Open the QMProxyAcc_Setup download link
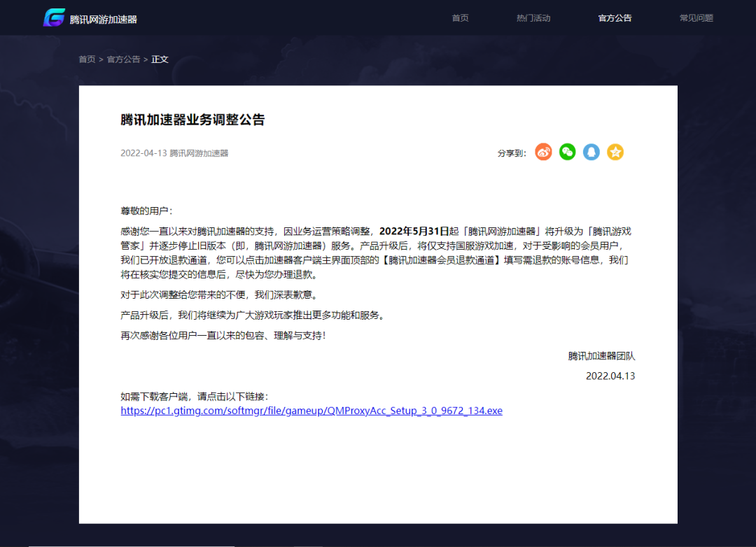756x547 pixels. tap(311, 411)
